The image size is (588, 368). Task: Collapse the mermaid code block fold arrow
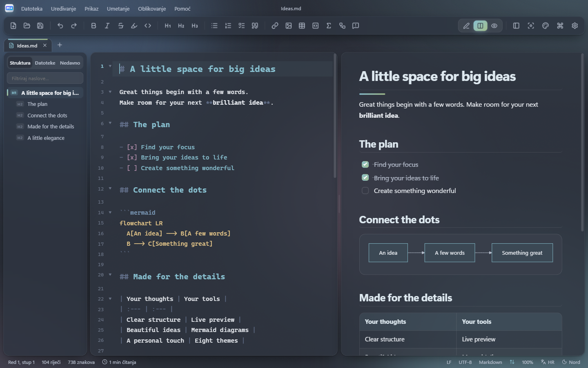[110, 212]
